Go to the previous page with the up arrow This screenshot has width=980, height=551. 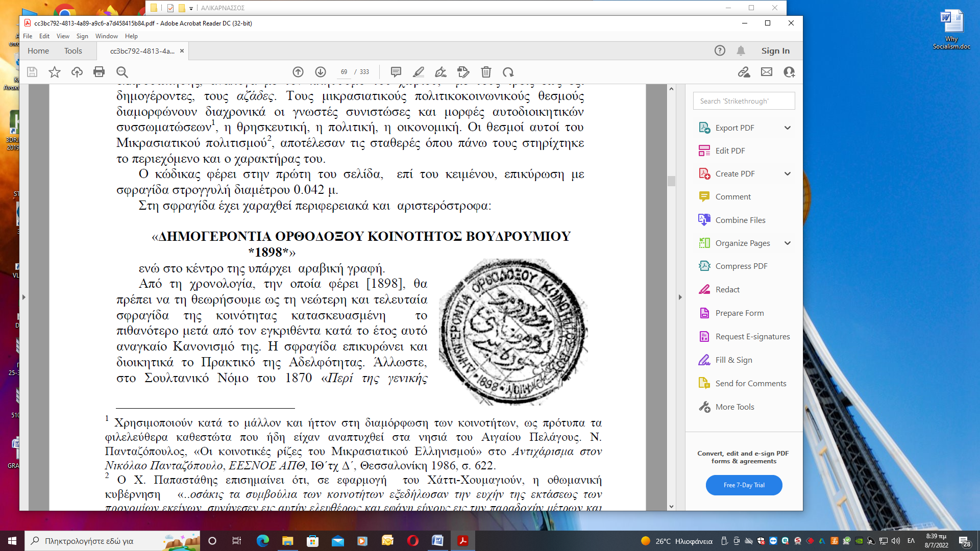pos(298,72)
